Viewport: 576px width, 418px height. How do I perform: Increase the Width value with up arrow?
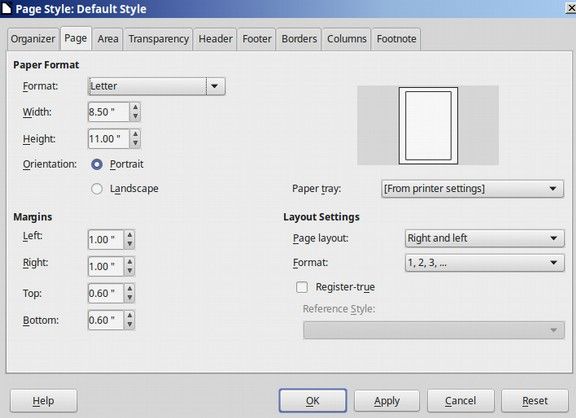coord(135,107)
